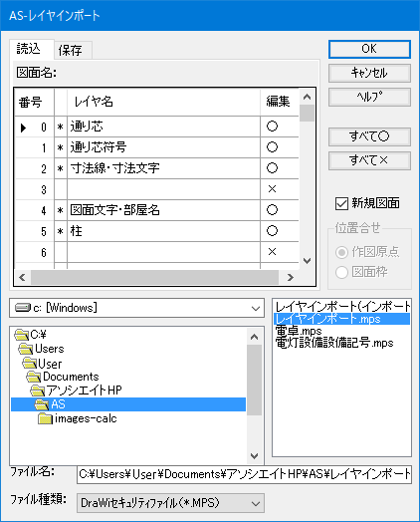Click the すべて○ button
Viewport: 420px width, 522px height.
369,136
